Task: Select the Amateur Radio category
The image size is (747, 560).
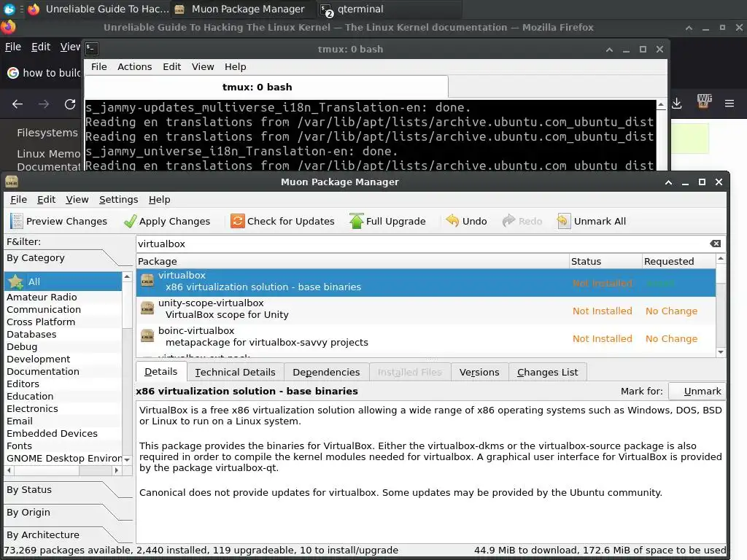Action: coord(63,297)
